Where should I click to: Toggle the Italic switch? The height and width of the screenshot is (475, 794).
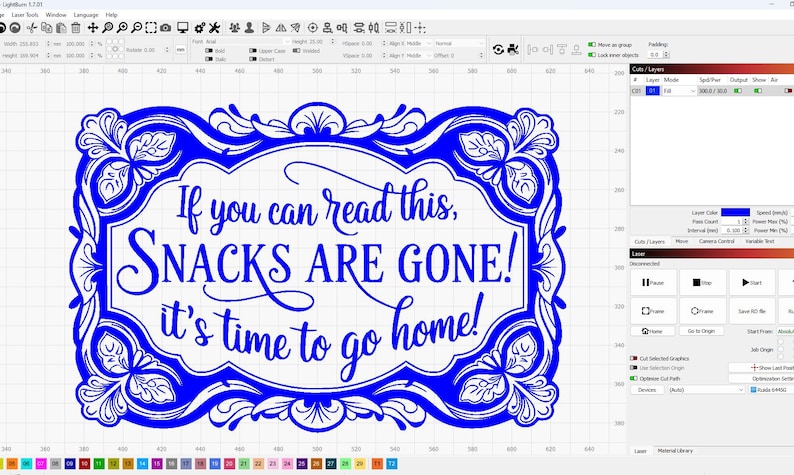tap(209, 59)
